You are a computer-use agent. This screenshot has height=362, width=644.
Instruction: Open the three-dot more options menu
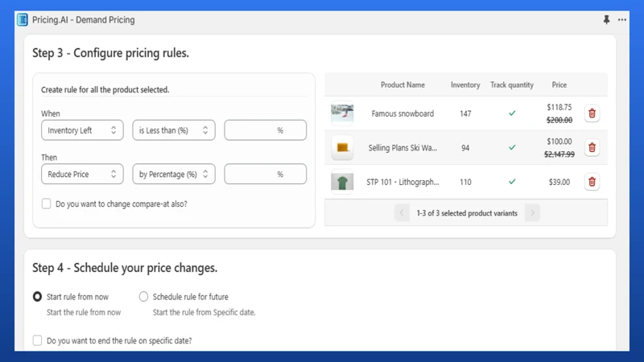(621, 19)
